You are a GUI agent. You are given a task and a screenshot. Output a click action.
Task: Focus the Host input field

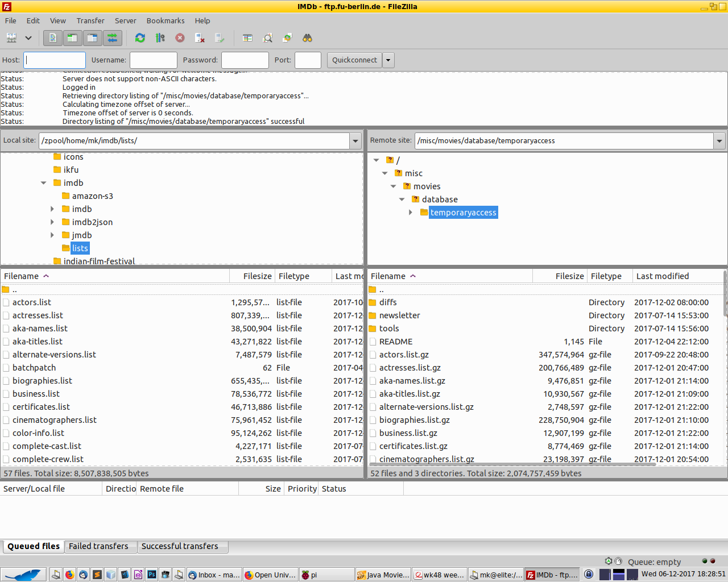tap(55, 60)
